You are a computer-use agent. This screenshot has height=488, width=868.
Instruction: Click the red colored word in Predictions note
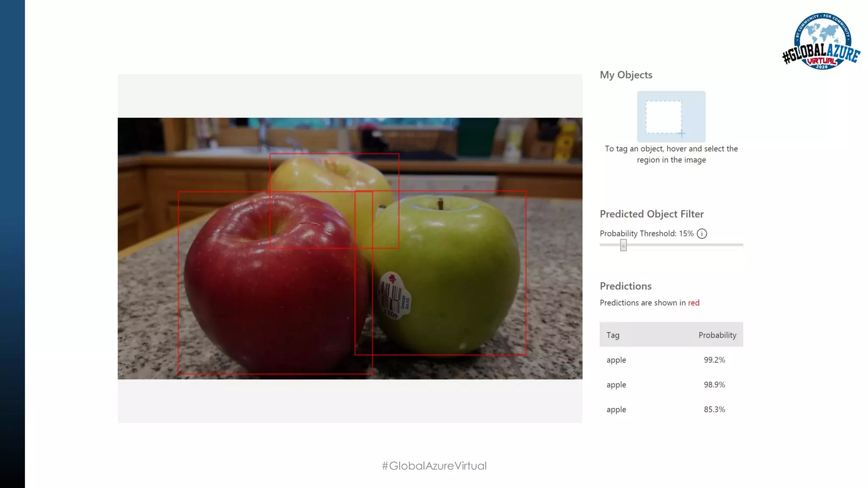(x=693, y=303)
